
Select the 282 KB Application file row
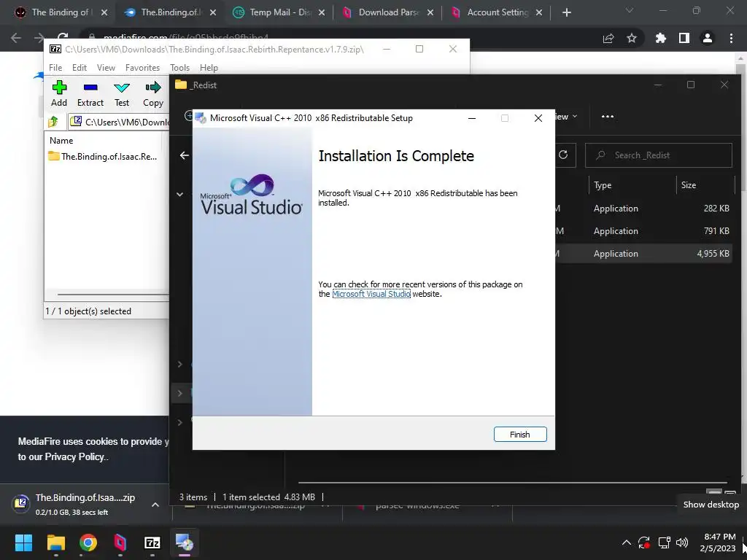(x=643, y=209)
